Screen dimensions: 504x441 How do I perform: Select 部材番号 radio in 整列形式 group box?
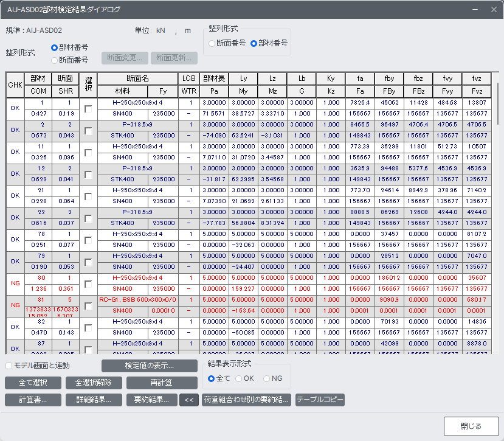(254, 43)
